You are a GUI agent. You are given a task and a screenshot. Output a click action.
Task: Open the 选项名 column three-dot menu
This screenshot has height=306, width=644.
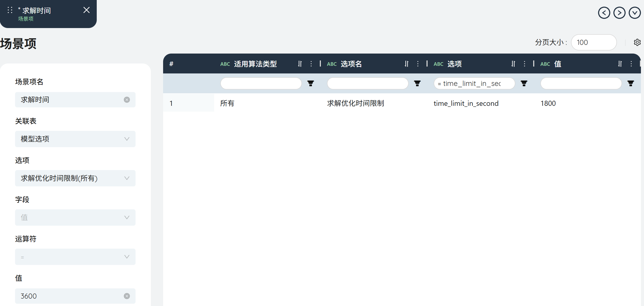418,64
